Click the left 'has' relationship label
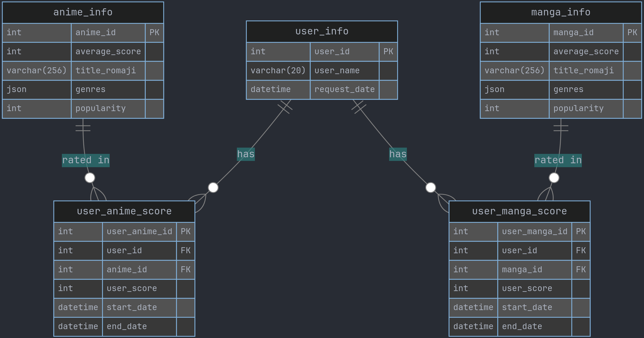This screenshot has height=338, width=644. 246,154
